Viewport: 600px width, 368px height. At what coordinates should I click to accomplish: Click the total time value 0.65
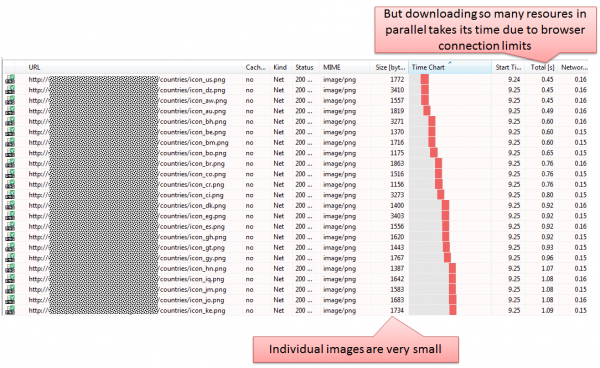(547, 153)
